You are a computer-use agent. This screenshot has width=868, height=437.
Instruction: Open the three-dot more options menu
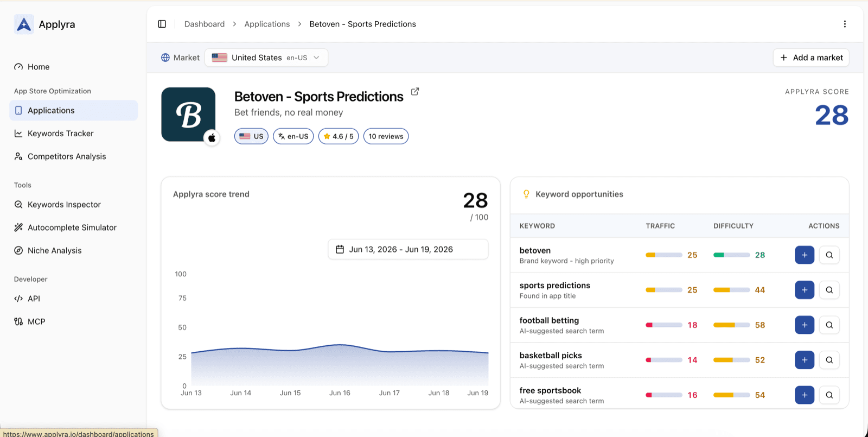point(845,24)
